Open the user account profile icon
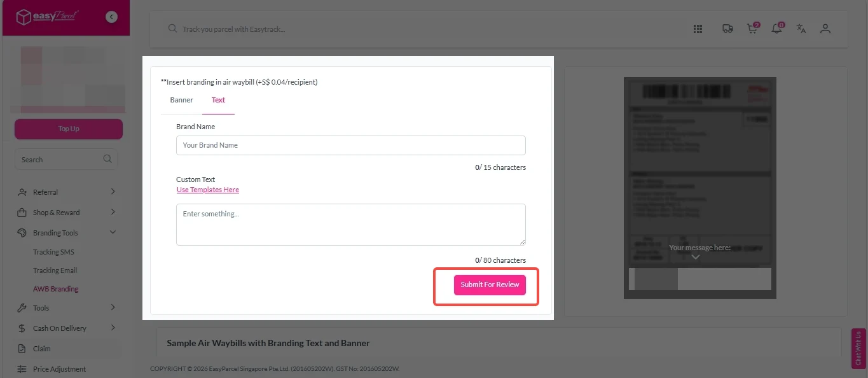 [x=825, y=29]
